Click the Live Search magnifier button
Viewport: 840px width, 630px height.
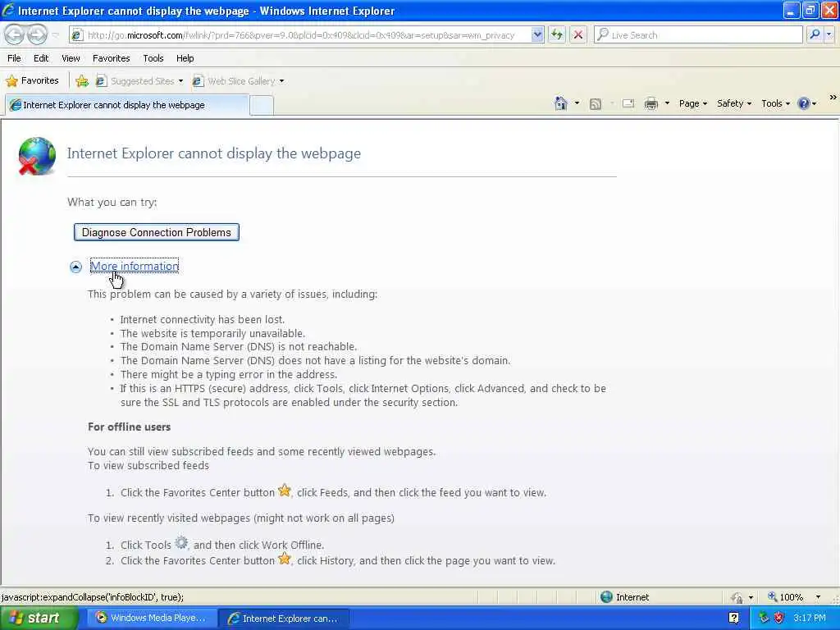815,34
